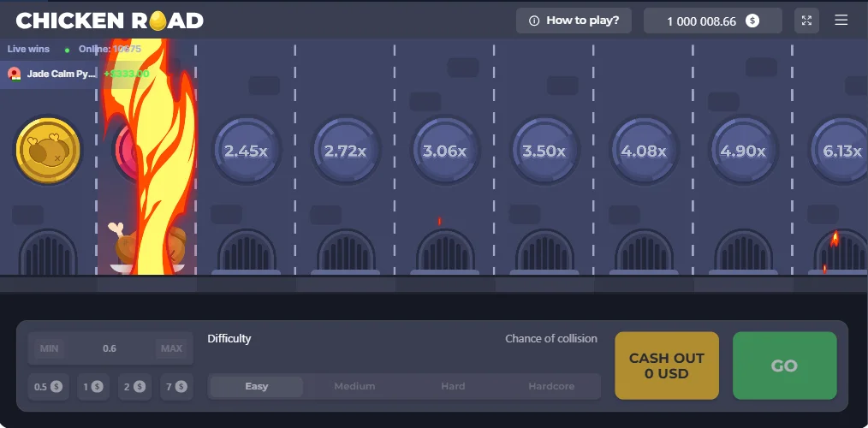Image resolution: width=868 pixels, height=428 pixels.
Task: Set bet to MIN
Action: (x=50, y=348)
